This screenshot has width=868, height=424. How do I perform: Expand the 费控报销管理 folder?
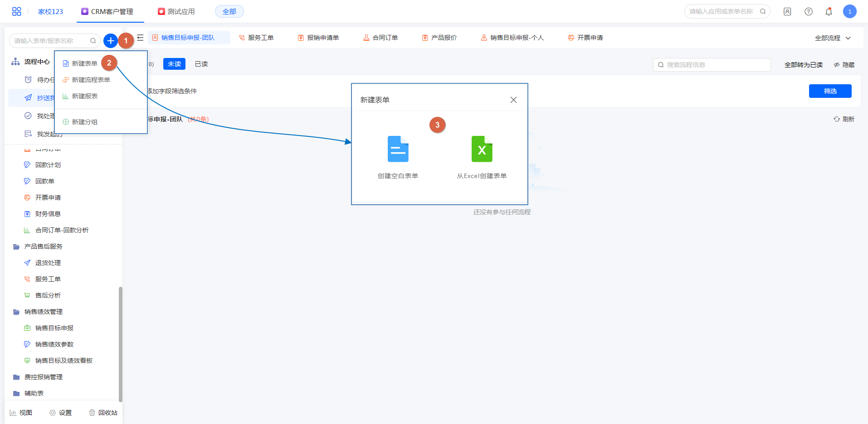click(43, 377)
